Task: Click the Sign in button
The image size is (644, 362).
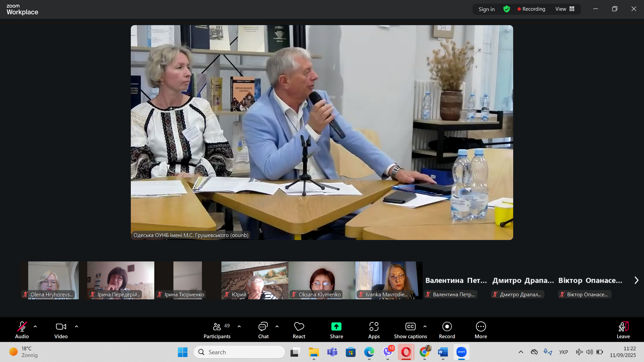Action: click(x=486, y=9)
